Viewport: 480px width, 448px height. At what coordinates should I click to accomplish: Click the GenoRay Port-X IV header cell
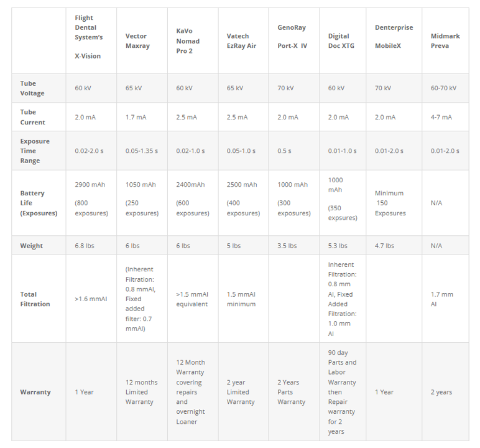click(294, 40)
